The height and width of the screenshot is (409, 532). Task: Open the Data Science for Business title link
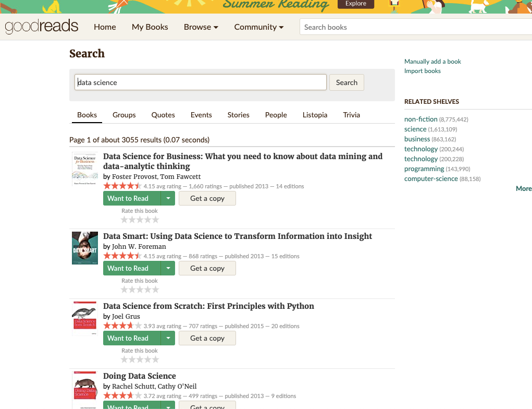click(x=243, y=161)
